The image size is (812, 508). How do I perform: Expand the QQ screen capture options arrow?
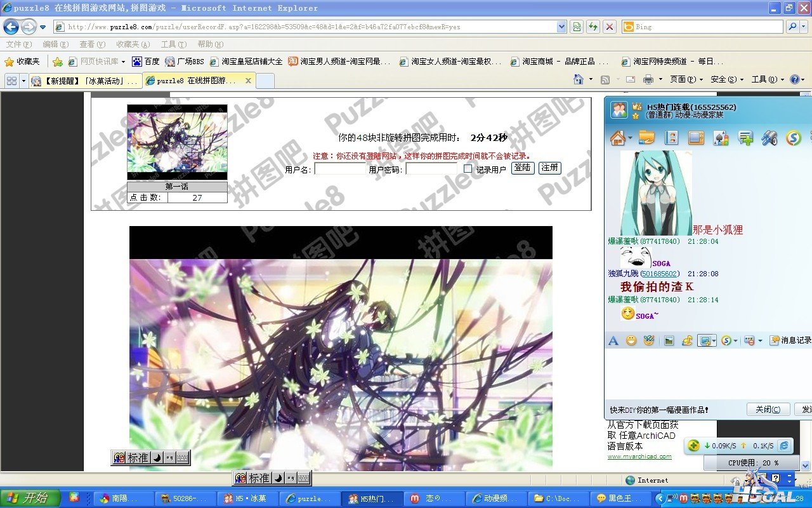[714, 341]
